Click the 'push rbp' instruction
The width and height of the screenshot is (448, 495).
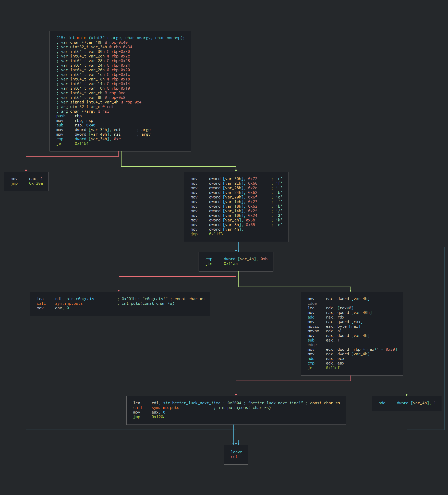[x=69, y=116]
